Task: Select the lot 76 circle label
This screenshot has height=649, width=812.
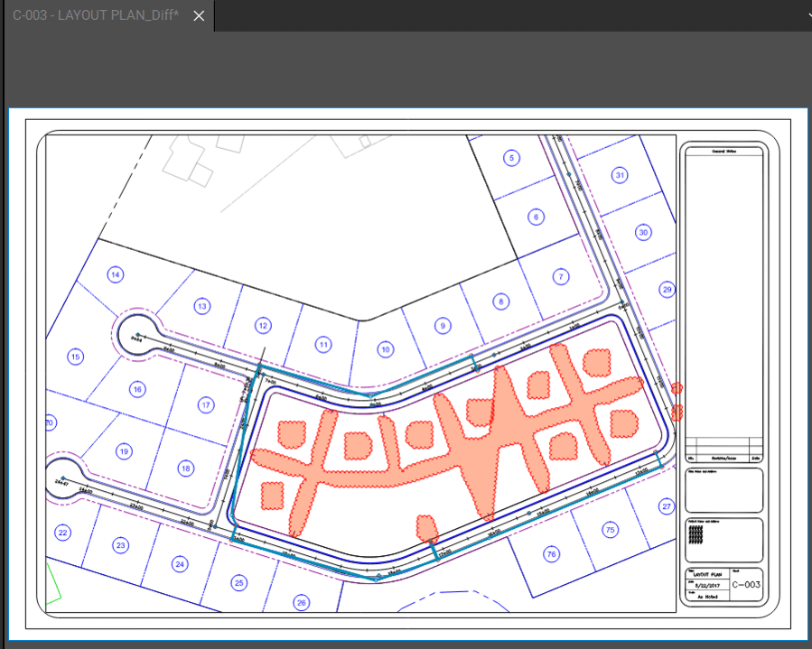Action: 552,554
